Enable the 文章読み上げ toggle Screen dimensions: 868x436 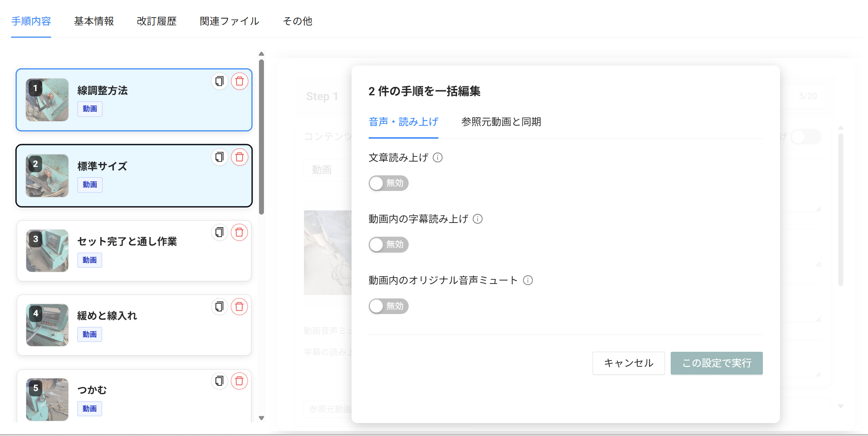pyautogui.click(x=388, y=183)
